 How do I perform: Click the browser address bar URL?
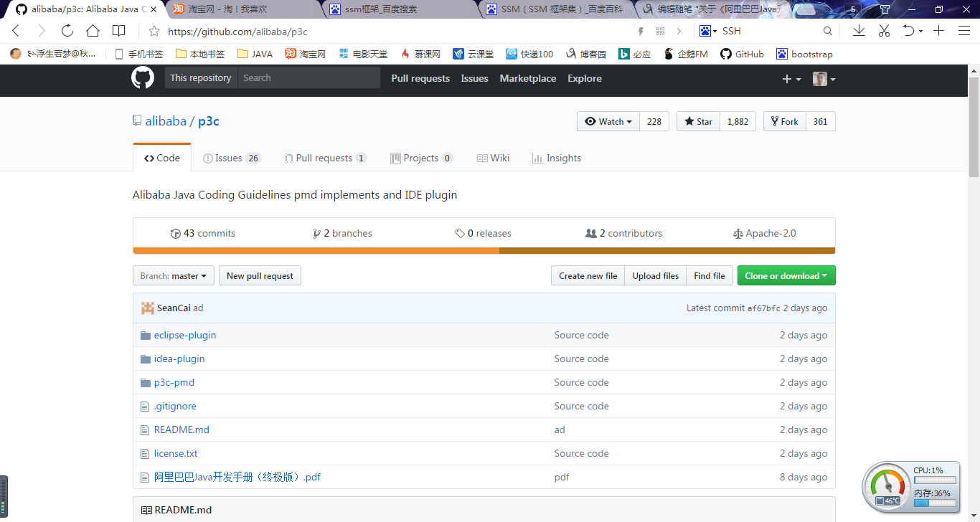point(237,32)
